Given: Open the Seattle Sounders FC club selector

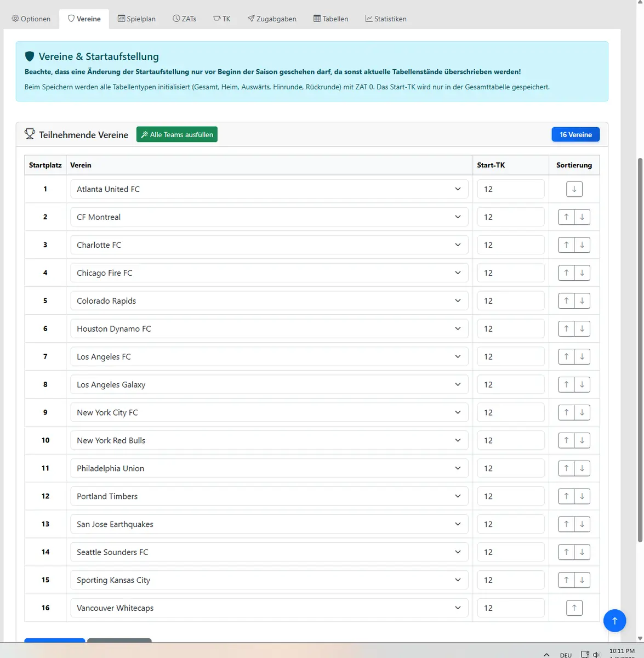Looking at the screenshot, I should [269, 552].
